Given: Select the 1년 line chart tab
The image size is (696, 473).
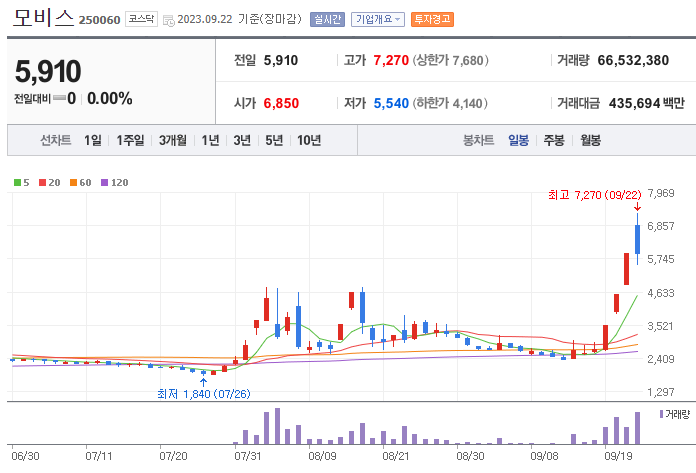Looking at the screenshot, I should pos(210,140).
